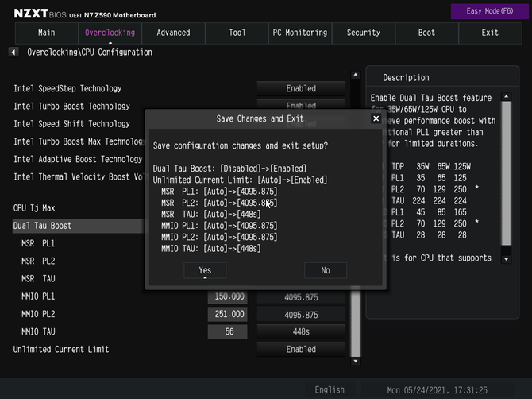The height and width of the screenshot is (399, 532).
Task: Select the Unlimited Current Limit label
Action: 61,350
